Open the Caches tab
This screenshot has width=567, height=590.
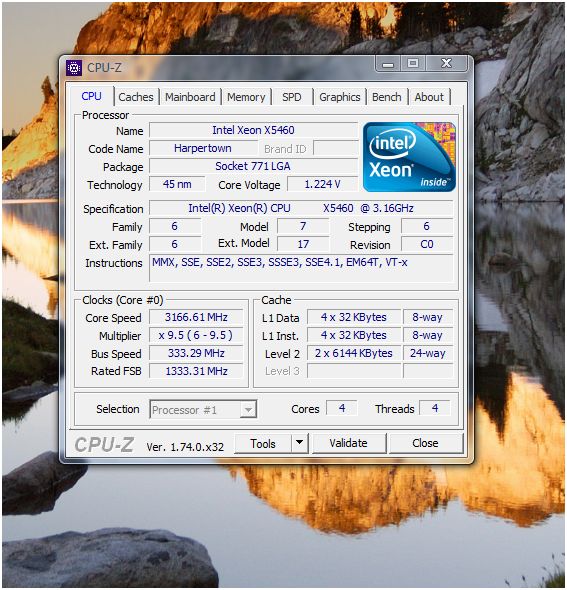click(136, 97)
